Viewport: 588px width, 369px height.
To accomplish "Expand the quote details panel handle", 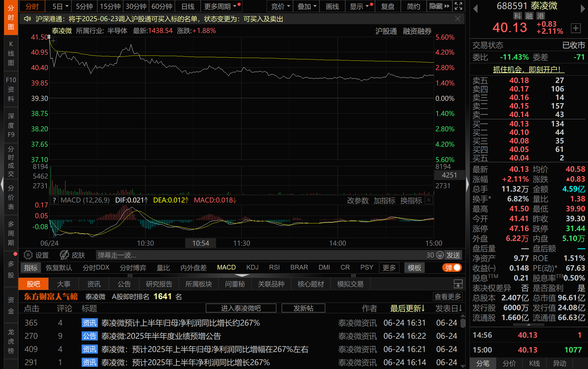I will 529,325.
